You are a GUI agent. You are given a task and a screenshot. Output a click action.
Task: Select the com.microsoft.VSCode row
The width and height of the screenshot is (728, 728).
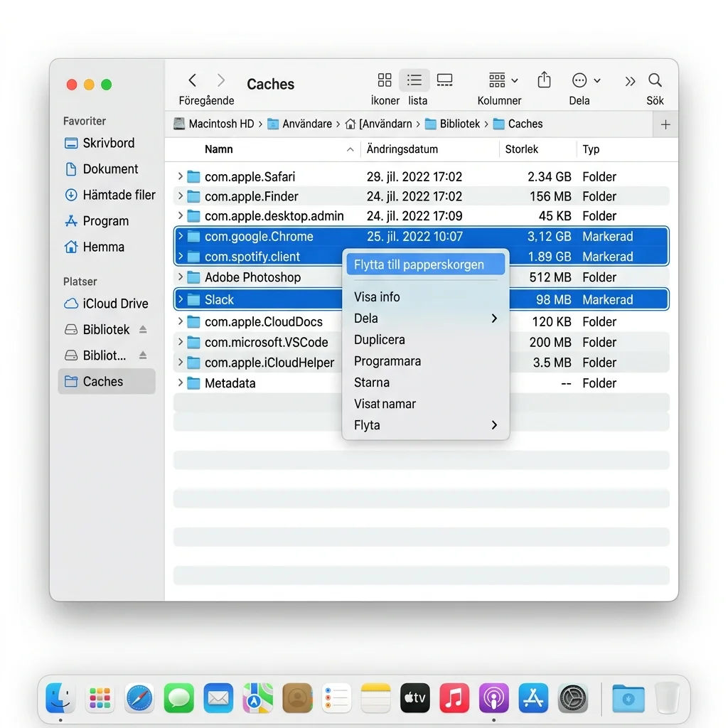coord(421,342)
